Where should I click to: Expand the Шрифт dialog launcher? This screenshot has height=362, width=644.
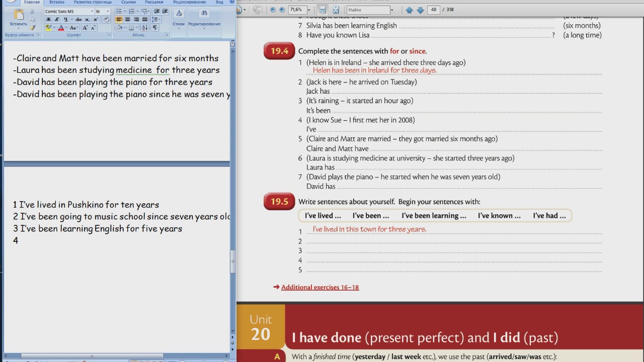[109, 35]
